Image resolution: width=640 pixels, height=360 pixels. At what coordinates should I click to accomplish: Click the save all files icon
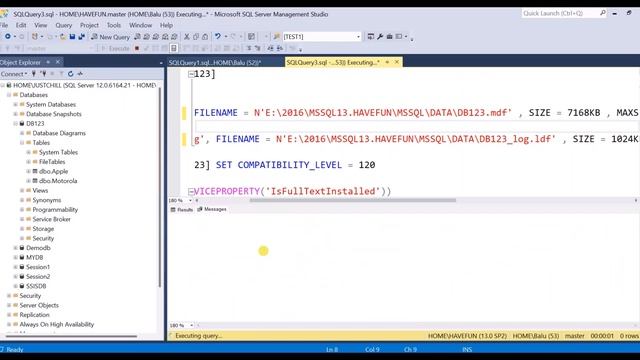point(81,37)
